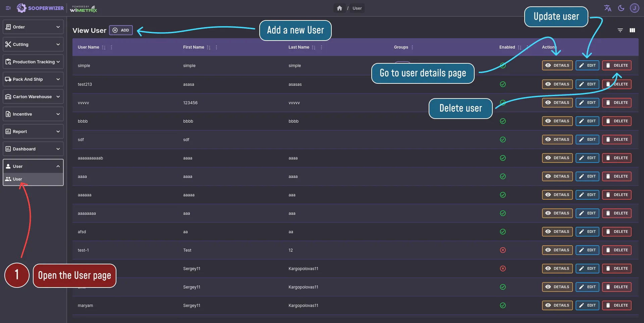This screenshot has width=644, height=323.
Task: Expand the Report section
Action: click(33, 131)
